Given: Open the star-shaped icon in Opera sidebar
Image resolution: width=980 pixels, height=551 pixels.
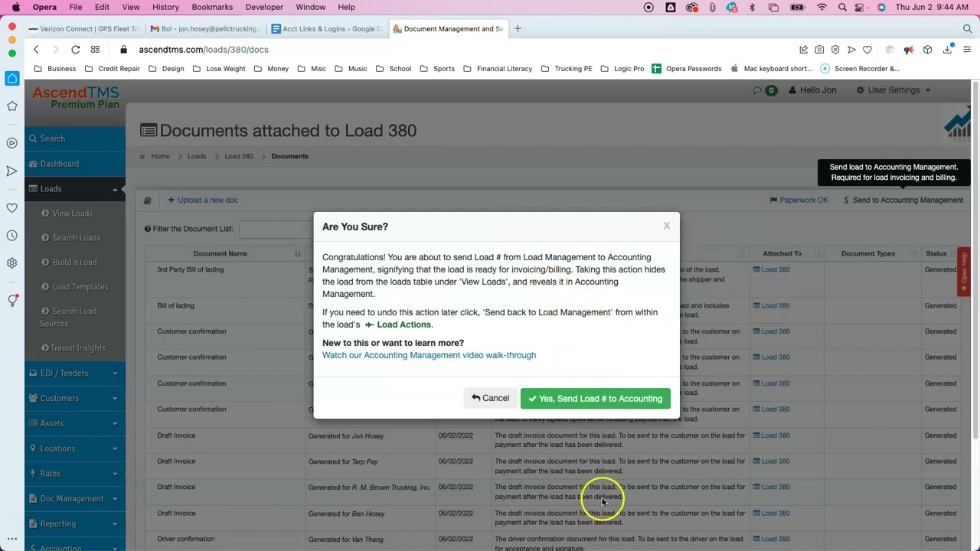Looking at the screenshot, I should click(12, 106).
